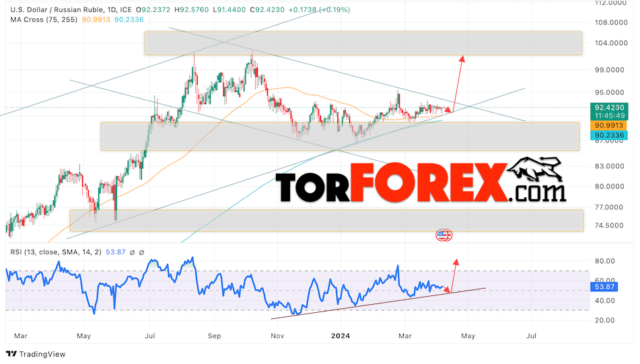Screen dimensions: 640x364
Task: Click the 95.0000 price axis label
Action: [x=610, y=93]
